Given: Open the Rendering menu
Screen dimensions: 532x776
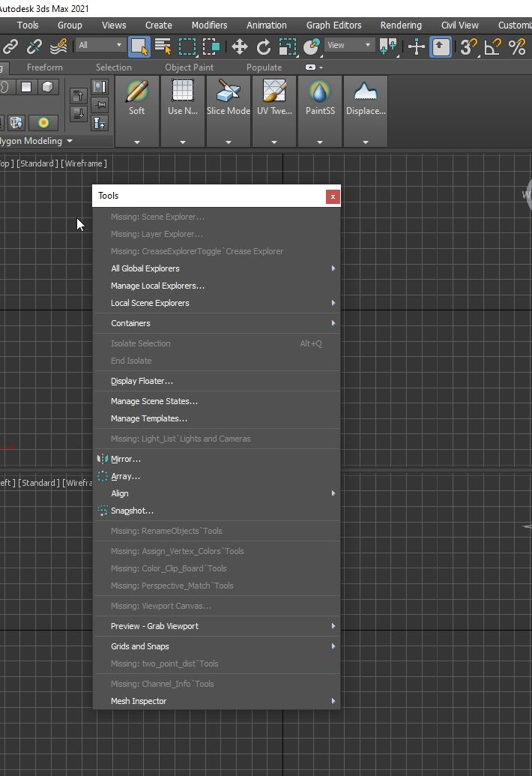Looking at the screenshot, I should click(401, 25).
